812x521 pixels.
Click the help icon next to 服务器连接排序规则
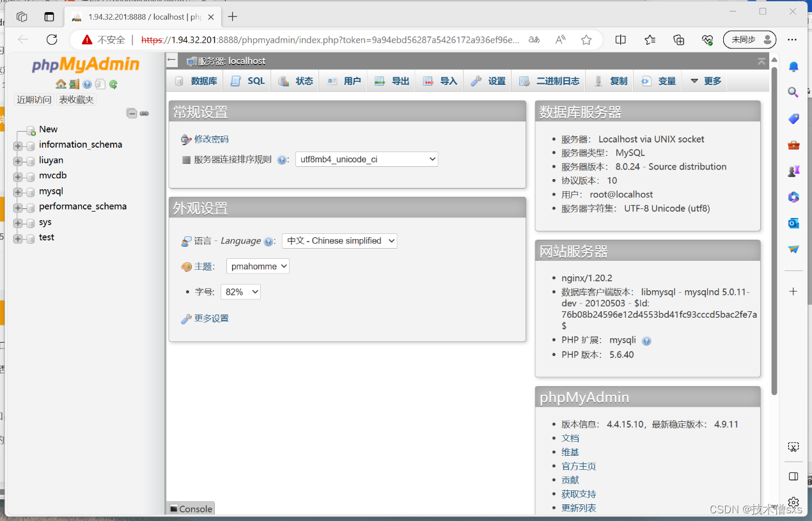[x=282, y=160]
